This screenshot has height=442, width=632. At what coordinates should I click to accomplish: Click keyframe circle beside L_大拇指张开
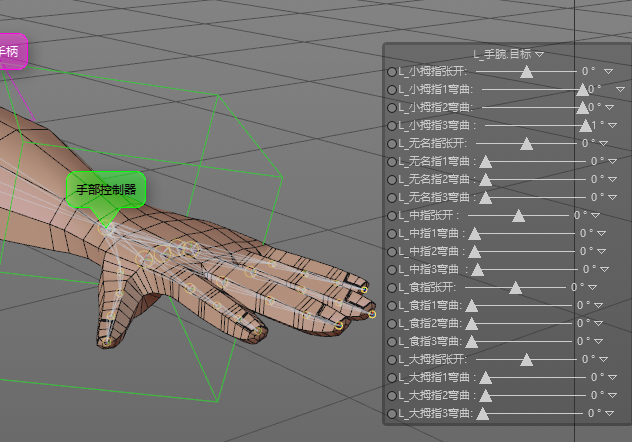pos(392,359)
